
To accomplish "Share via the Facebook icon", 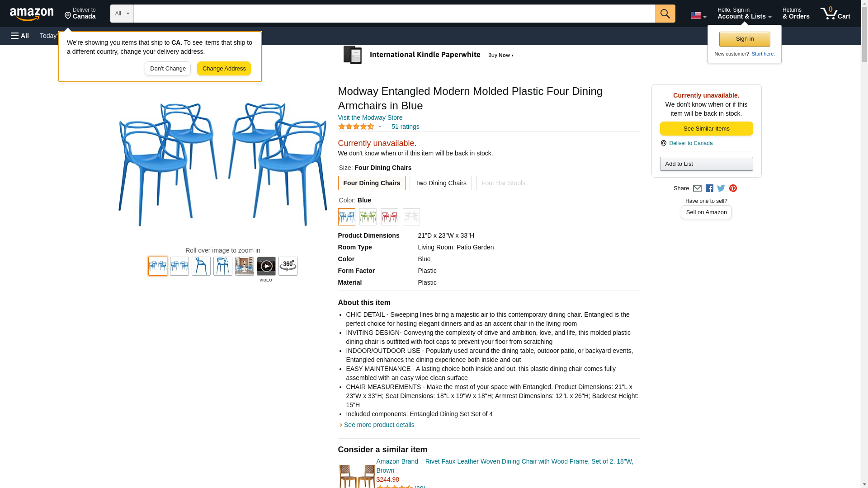I will (709, 188).
